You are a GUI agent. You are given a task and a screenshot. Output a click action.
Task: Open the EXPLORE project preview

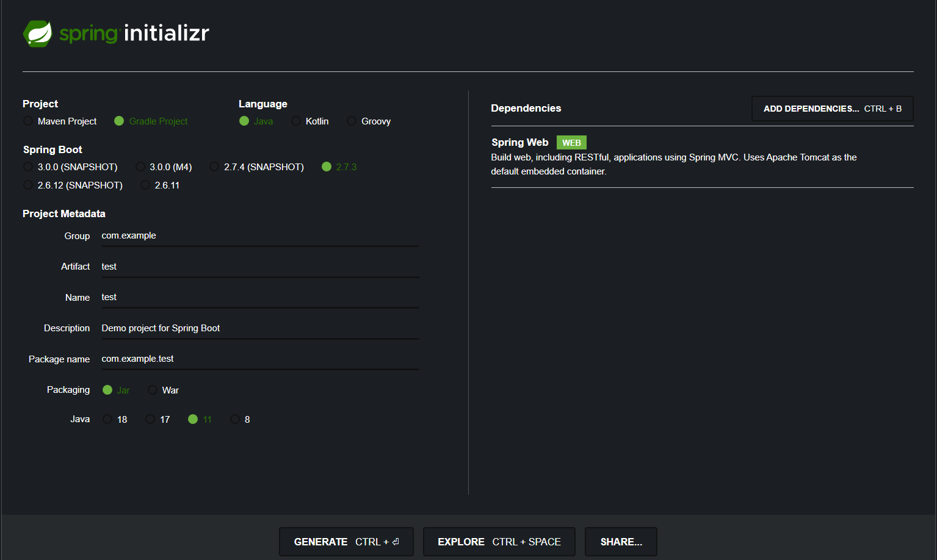pyautogui.click(x=499, y=542)
